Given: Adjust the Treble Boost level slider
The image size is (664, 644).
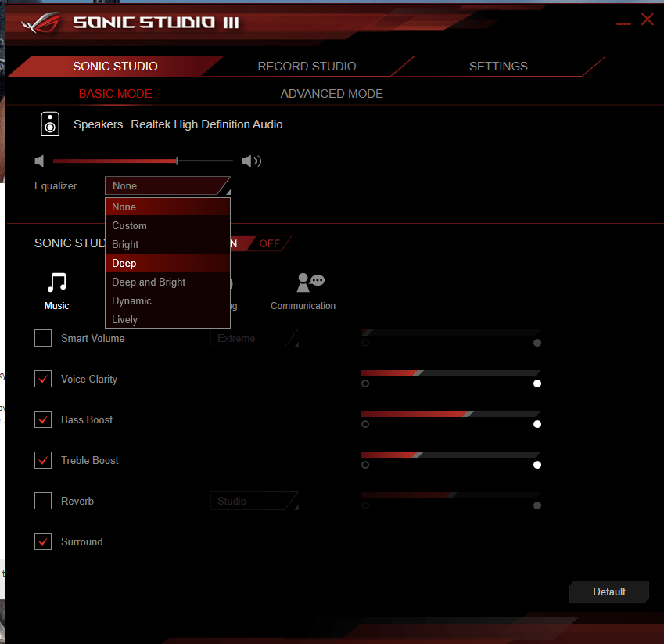Looking at the screenshot, I should pos(450,455).
